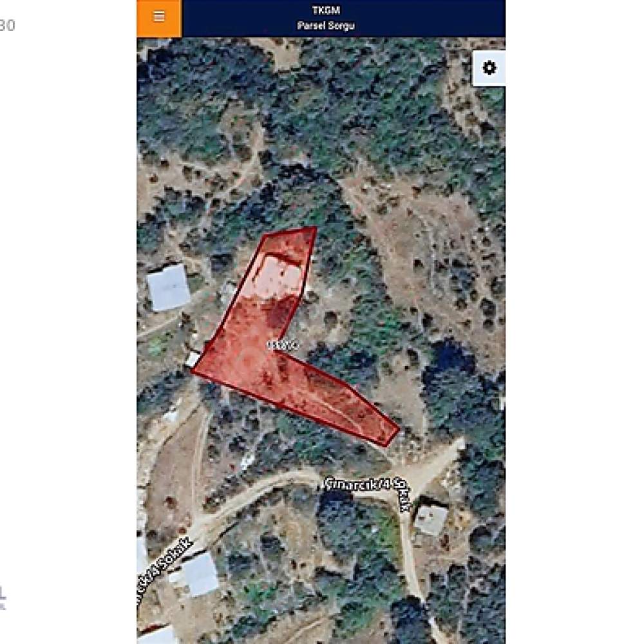The width and height of the screenshot is (644, 644).
Task: Select the TKGM header title
Action: [x=326, y=10]
